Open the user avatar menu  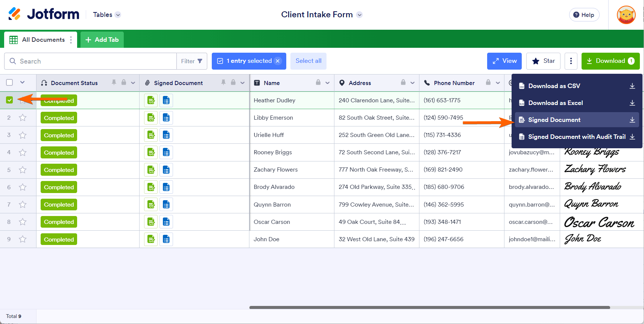626,15
